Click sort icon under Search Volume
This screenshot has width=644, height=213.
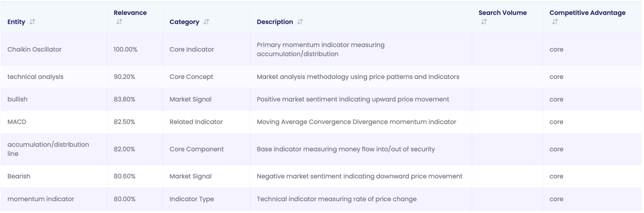coord(484,22)
